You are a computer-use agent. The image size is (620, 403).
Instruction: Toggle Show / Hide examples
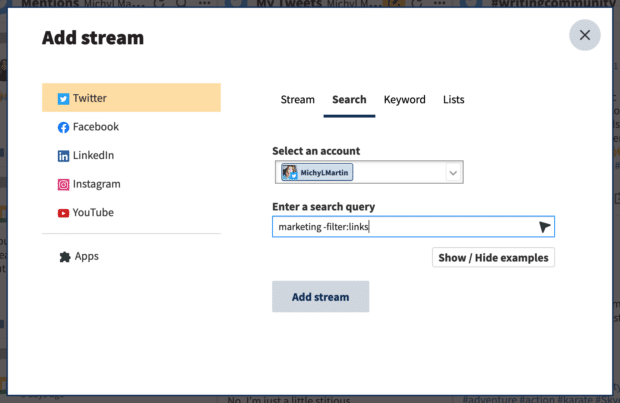click(x=493, y=258)
